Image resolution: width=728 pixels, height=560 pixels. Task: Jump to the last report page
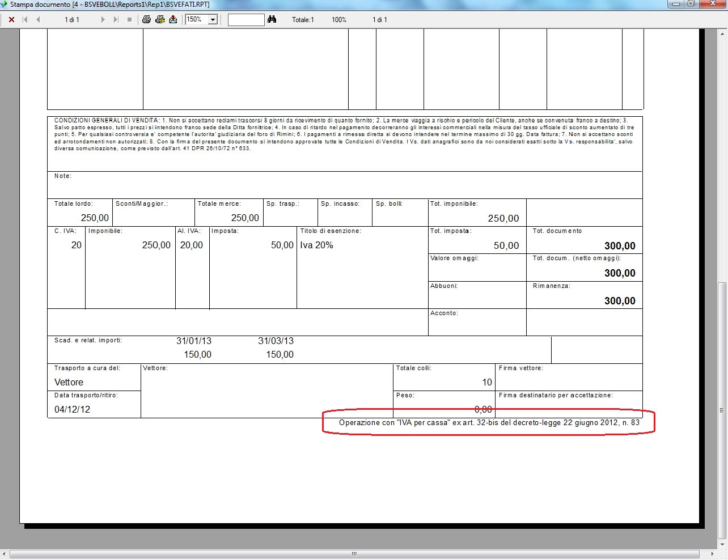(x=116, y=19)
